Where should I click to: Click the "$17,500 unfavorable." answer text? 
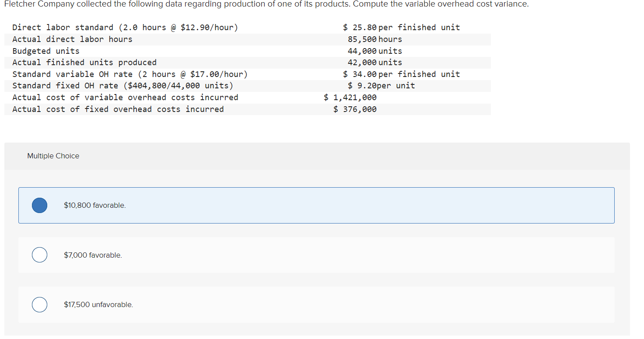[98, 304]
